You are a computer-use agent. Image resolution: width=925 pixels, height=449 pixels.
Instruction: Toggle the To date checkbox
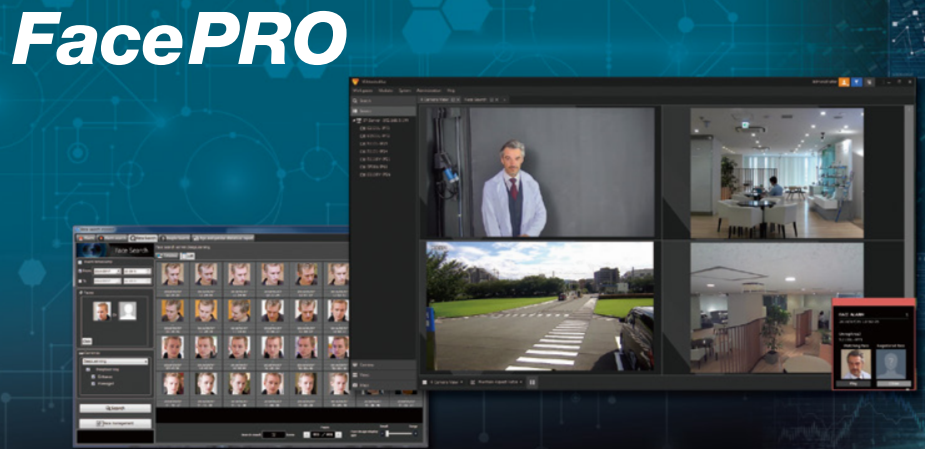pos(80,281)
